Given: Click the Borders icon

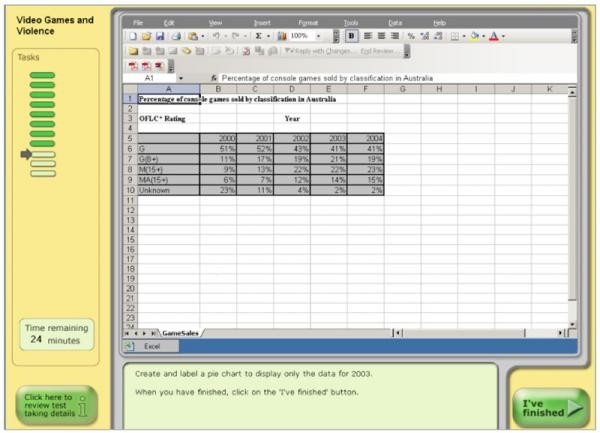Looking at the screenshot, I should (455, 36).
